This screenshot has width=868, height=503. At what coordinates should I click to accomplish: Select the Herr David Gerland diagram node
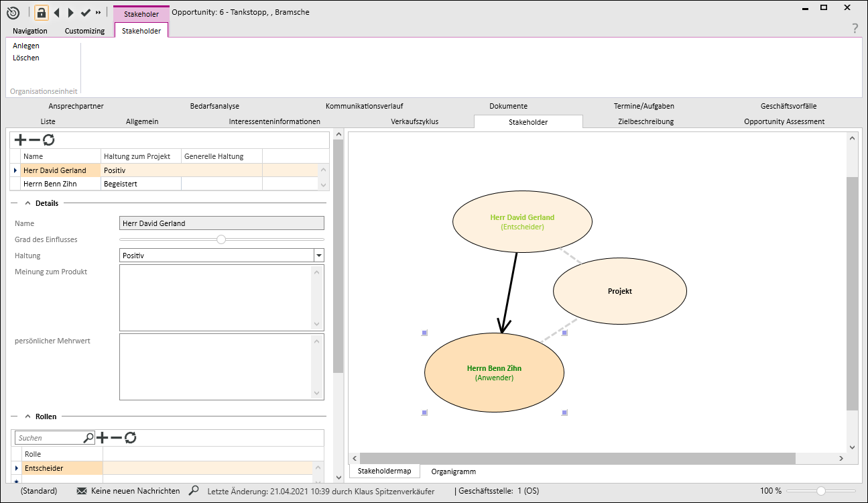tap(523, 222)
